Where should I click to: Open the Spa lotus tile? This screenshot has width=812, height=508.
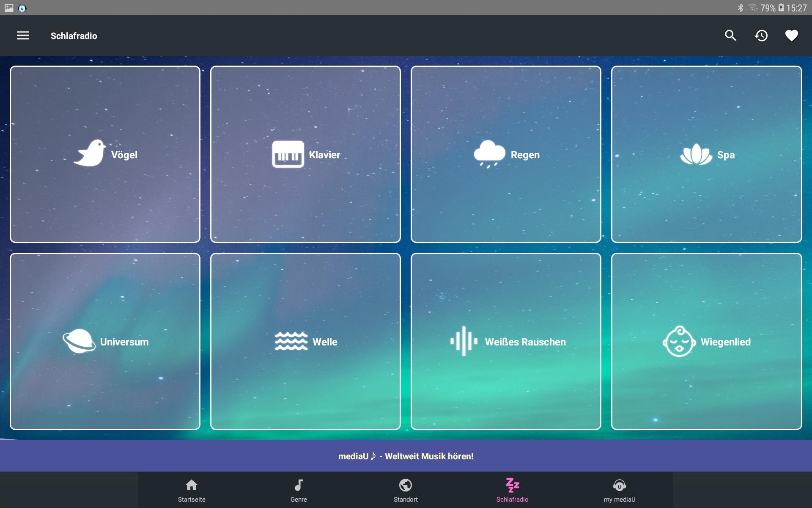click(x=706, y=155)
